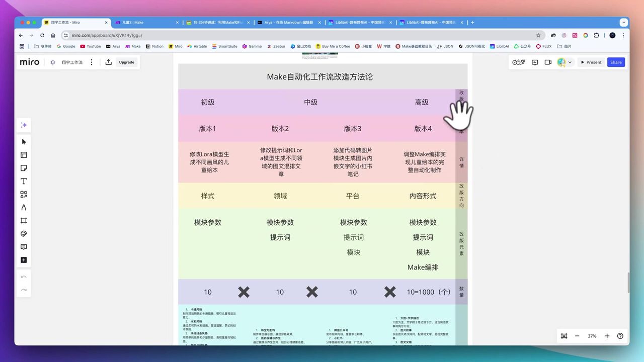Screen dimensions: 644x362
Task: Select the Text tool
Action: (23, 181)
